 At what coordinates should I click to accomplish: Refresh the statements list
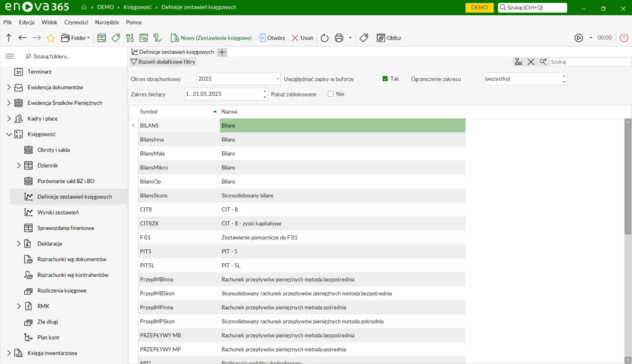coord(325,38)
